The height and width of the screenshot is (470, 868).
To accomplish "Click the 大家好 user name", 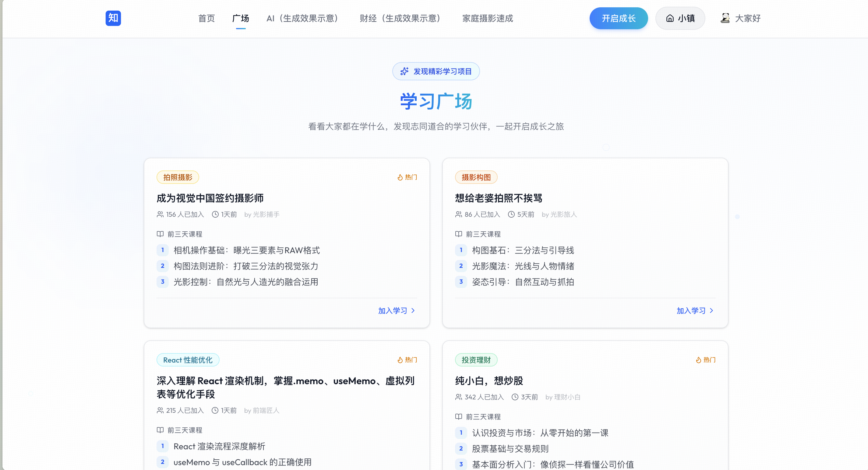I will tap(748, 18).
